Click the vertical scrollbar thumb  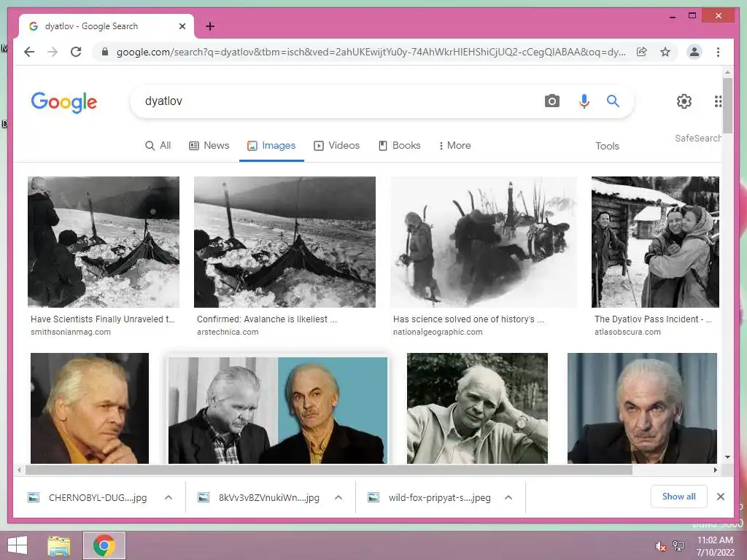point(727,106)
